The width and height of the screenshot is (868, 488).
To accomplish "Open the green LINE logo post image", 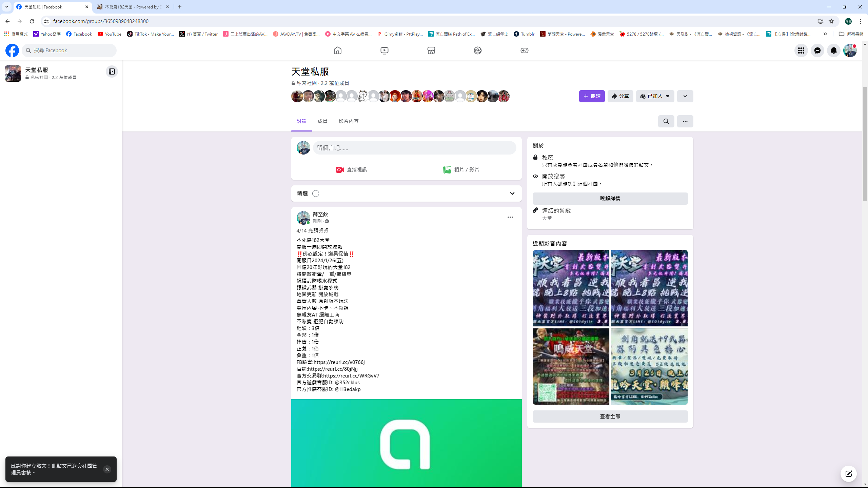I will [406, 443].
